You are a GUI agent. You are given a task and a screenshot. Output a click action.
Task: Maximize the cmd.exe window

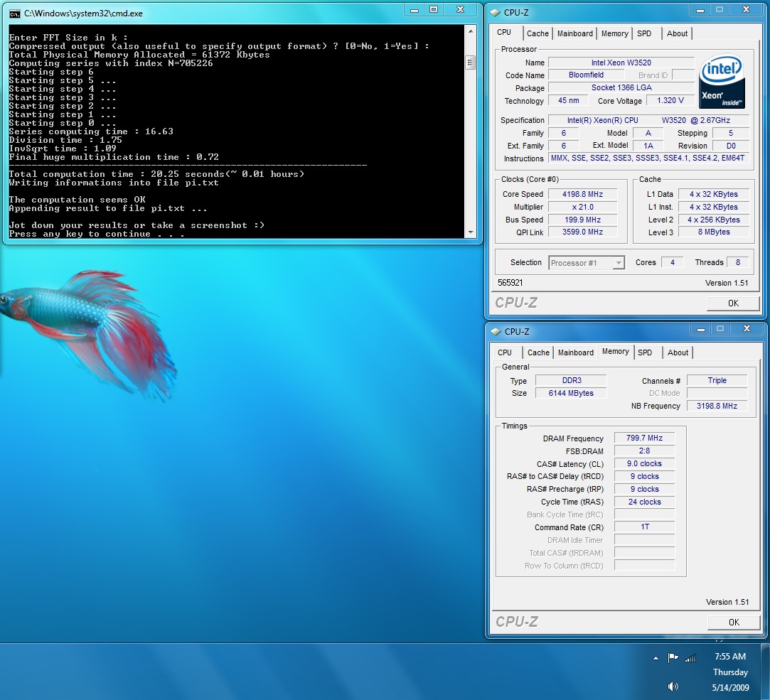[434, 10]
